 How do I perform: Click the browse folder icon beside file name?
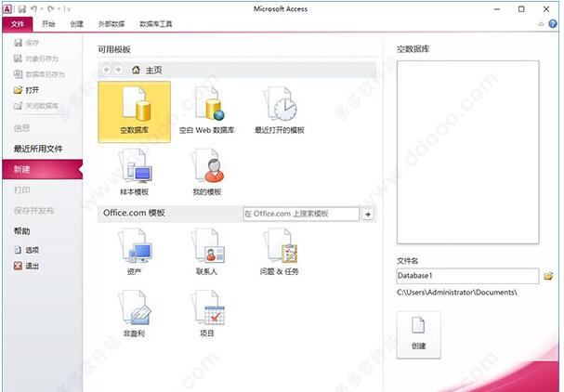pos(548,276)
